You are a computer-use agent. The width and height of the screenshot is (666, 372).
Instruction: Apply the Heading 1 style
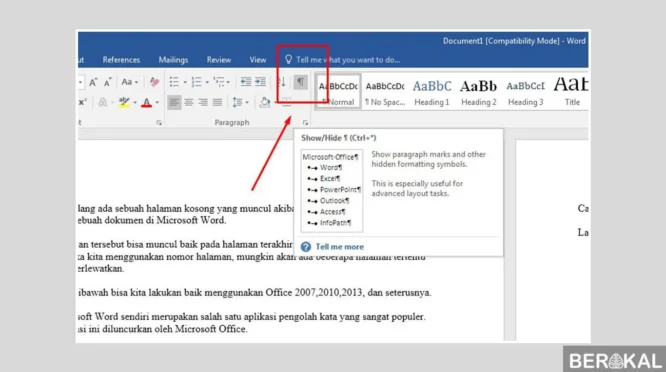432,92
